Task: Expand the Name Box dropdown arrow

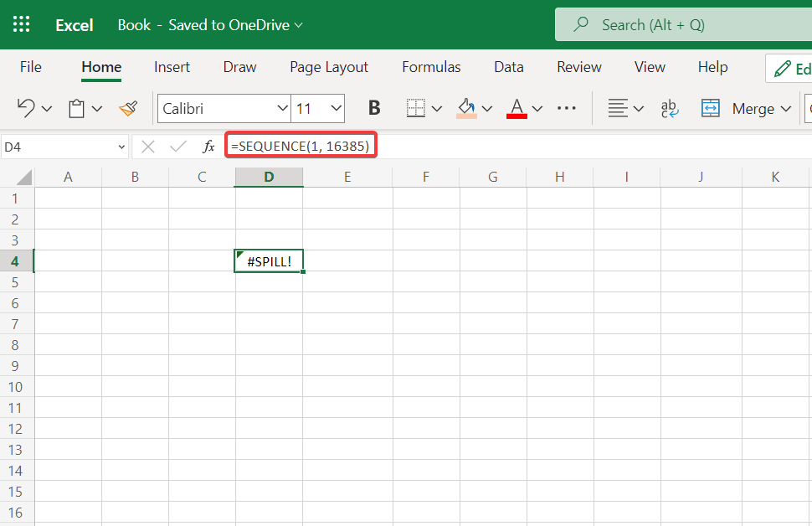Action: point(121,147)
